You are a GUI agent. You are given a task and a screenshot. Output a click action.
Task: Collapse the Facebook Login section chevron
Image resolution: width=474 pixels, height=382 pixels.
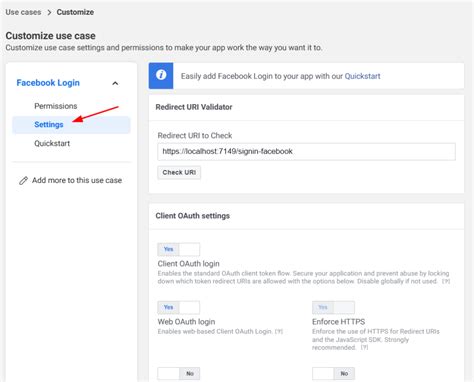pyautogui.click(x=115, y=83)
